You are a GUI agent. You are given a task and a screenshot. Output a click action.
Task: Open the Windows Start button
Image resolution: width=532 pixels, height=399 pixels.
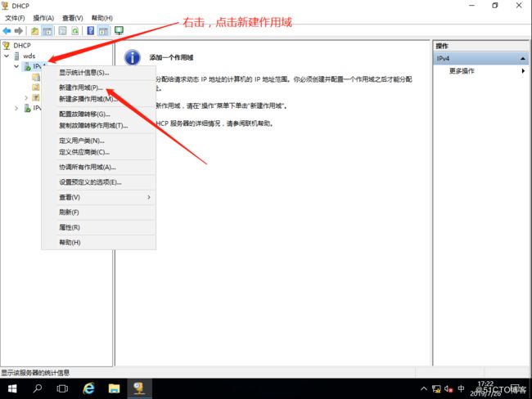pyautogui.click(x=12, y=388)
